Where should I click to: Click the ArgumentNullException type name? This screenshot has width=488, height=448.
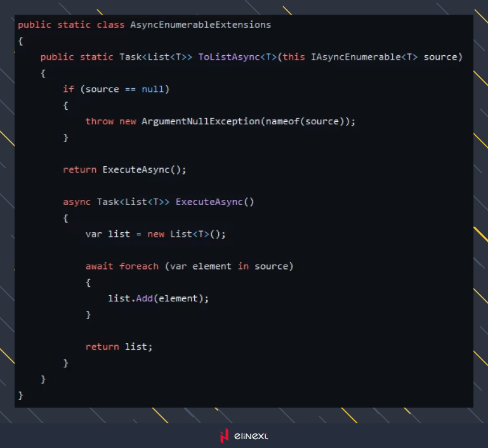201,121
